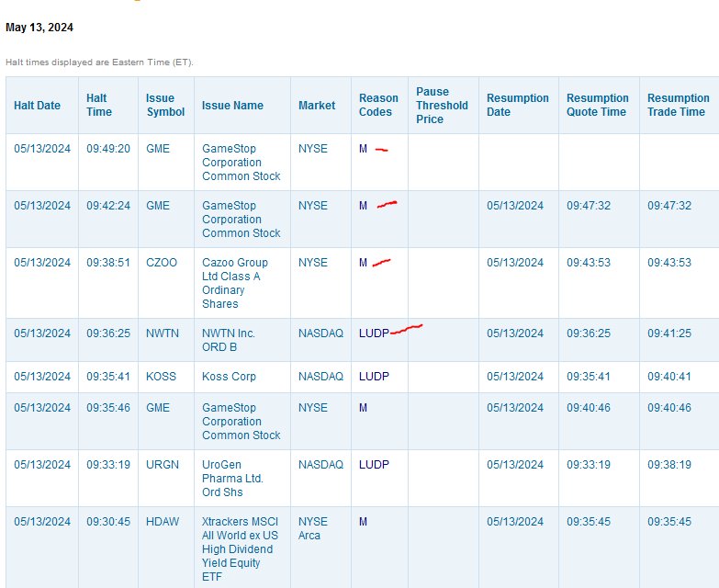Viewport: 719px width, 588px height.
Task: Select the halt time 09:35:46
Action: pos(108,407)
